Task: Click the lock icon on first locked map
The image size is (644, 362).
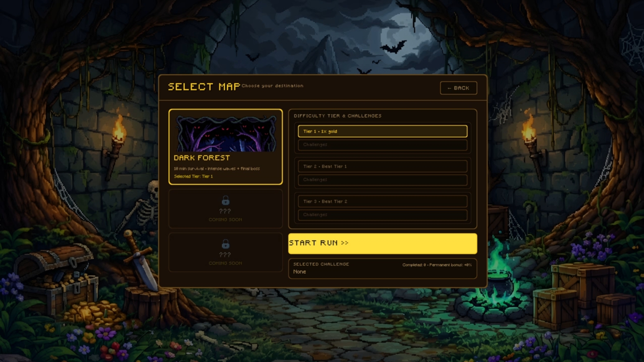Action: pyautogui.click(x=225, y=200)
